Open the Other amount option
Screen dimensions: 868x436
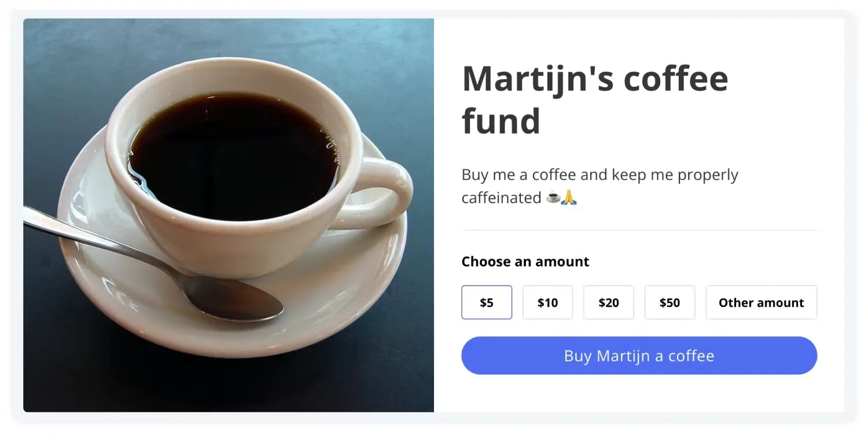[x=761, y=302]
